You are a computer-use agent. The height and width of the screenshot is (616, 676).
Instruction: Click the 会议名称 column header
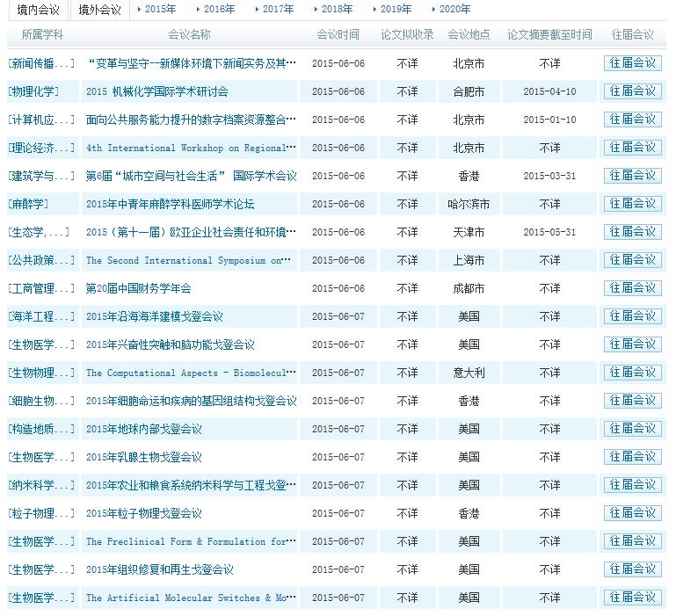click(x=189, y=34)
